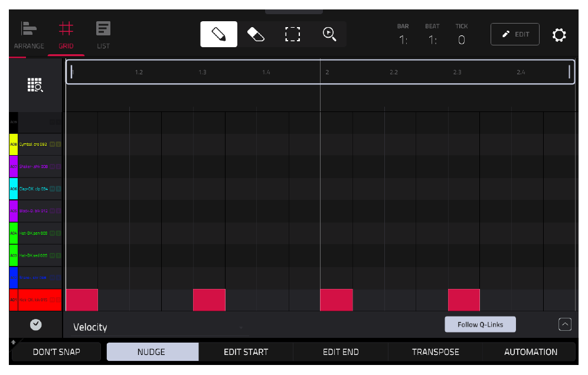588x375 pixels.
Task: Open the EDIT button menu
Action: click(x=515, y=34)
